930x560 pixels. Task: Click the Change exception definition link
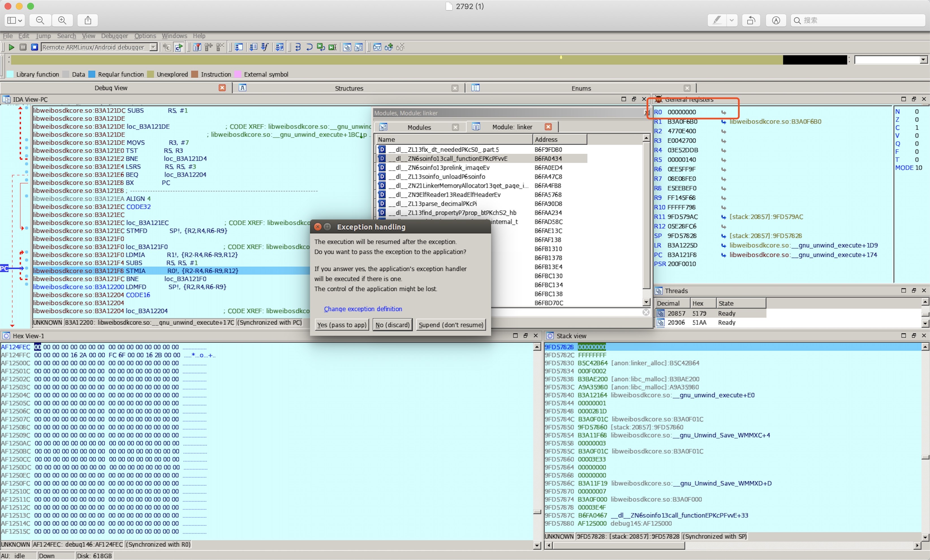[363, 309]
